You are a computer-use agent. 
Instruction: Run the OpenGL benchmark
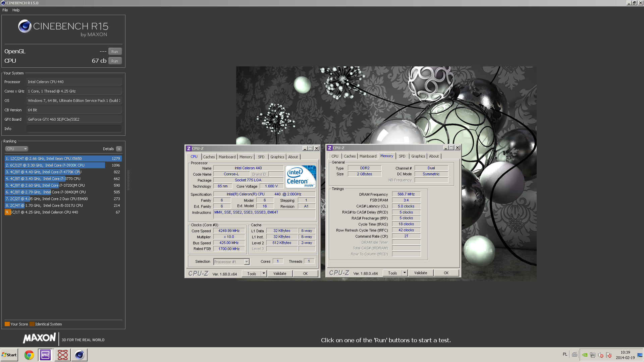pos(115,52)
